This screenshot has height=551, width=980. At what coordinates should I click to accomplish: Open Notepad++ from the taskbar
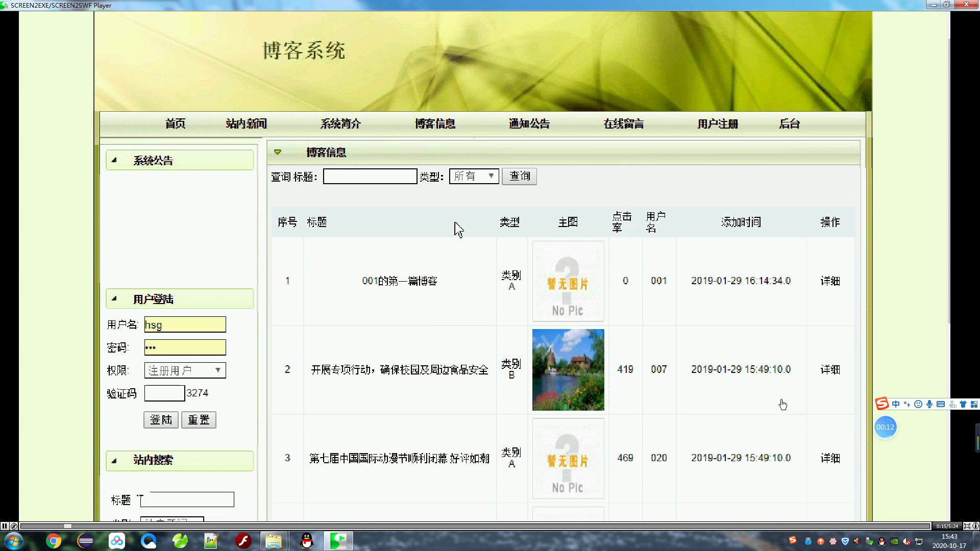point(211,541)
